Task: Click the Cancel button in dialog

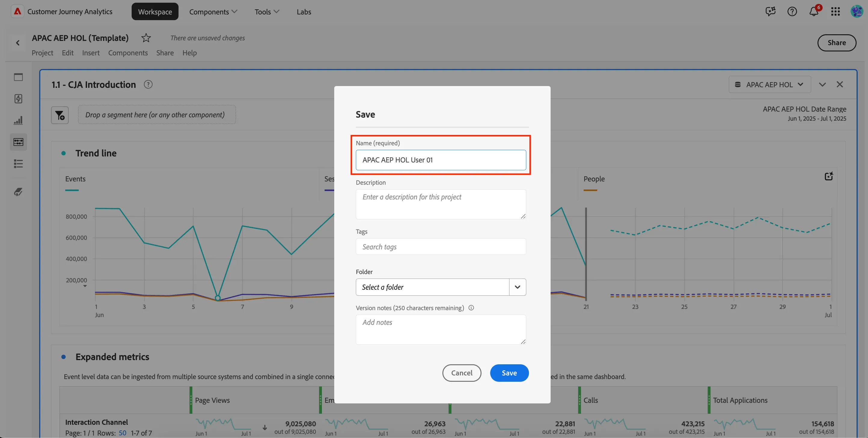Action: (462, 373)
